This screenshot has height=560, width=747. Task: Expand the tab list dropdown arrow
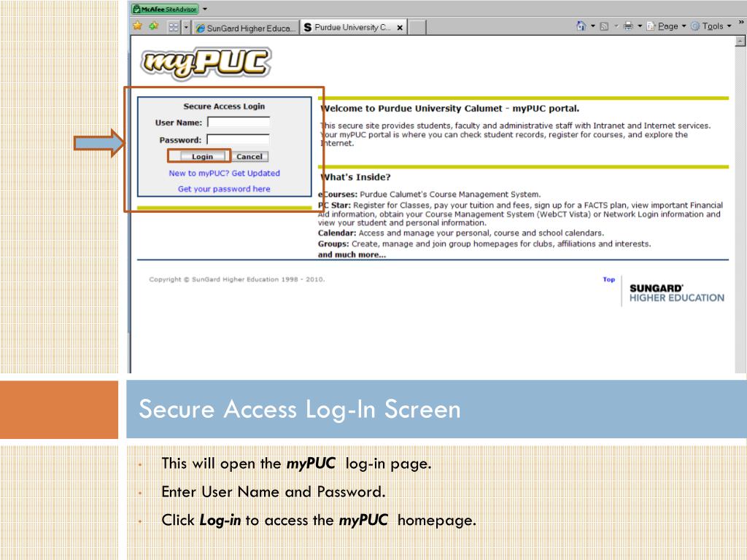(186, 27)
